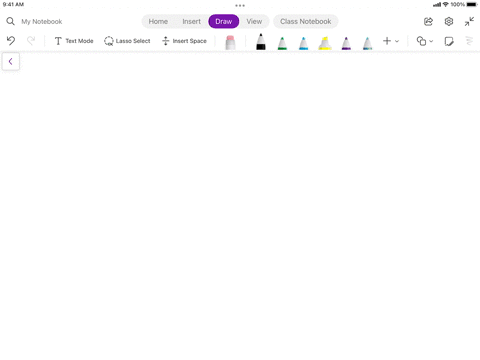Tap the three-dot multitasking menu
Viewport: 480px width, 360px height.
coord(240,5)
